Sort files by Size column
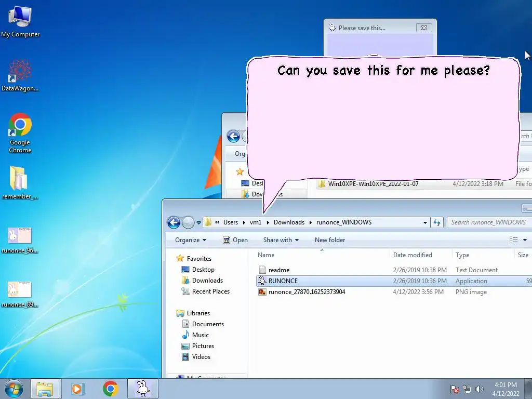The image size is (532, 399). [523, 255]
